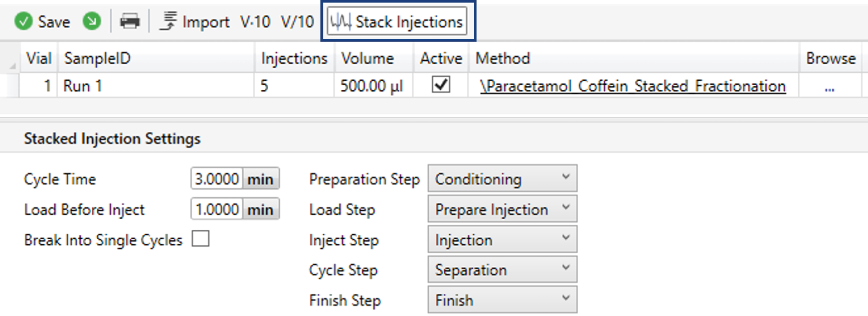Enable Break Into Single Cycles

(x=201, y=240)
